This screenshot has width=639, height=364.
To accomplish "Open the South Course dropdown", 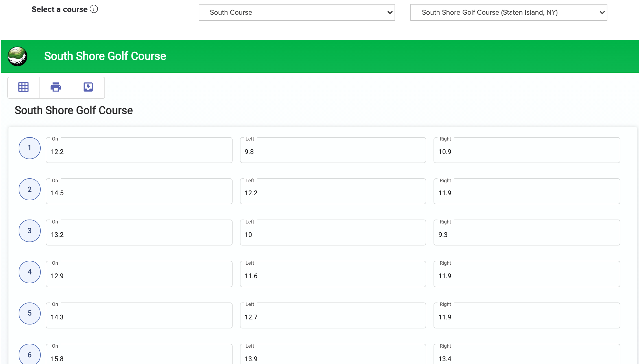I will click(x=297, y=12).
